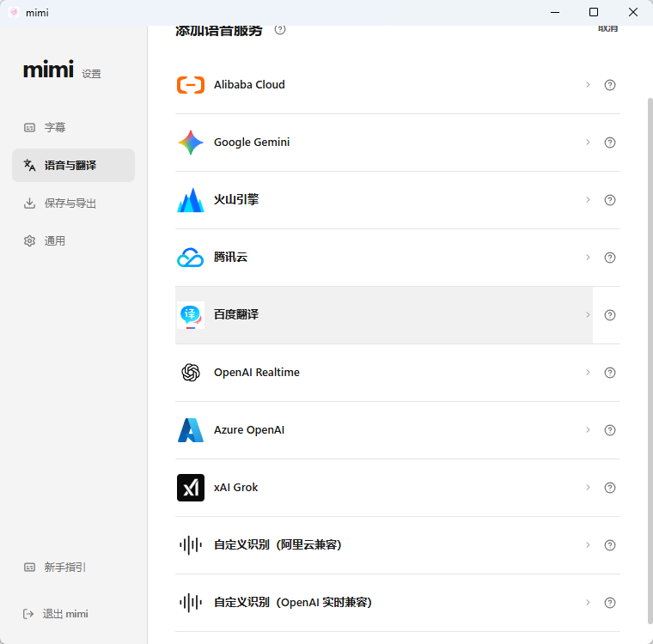The width and height of the screenshot is (653, 644).
Task: Expand 自定义识别 (阿里云兼容) chevron arrow
Action: point(588,544)
